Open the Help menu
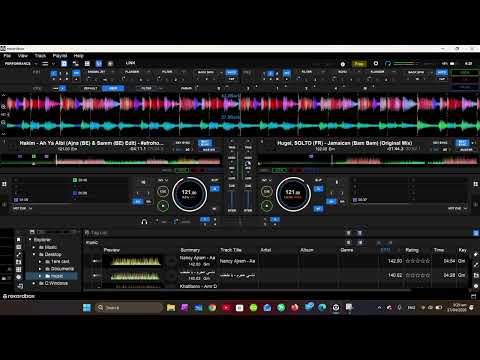480x360 pixels. (x=78, y=56)
